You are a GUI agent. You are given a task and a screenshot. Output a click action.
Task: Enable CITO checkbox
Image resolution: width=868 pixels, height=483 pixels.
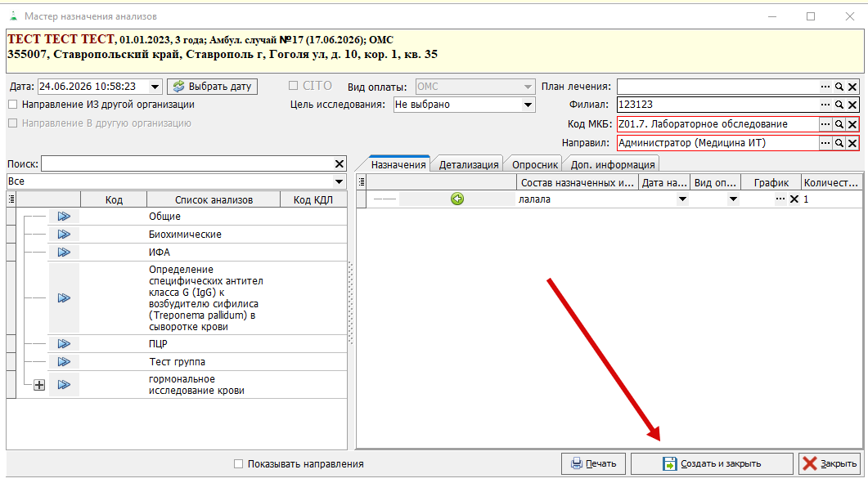294,86
